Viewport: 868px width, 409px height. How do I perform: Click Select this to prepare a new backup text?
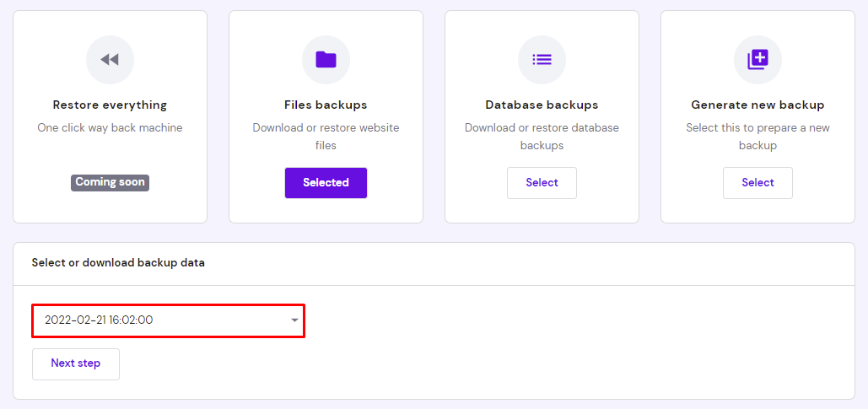coord(757,137)
